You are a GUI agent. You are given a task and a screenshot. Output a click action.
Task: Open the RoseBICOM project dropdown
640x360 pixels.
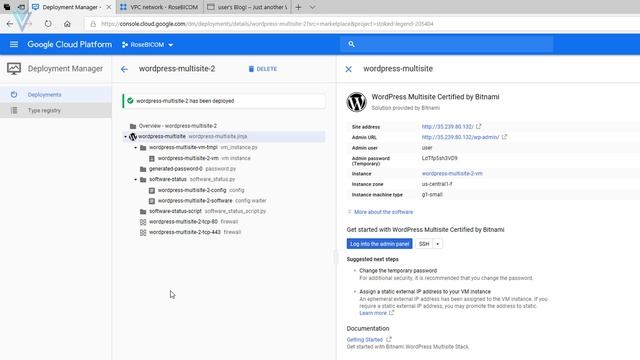click(147, 44)
